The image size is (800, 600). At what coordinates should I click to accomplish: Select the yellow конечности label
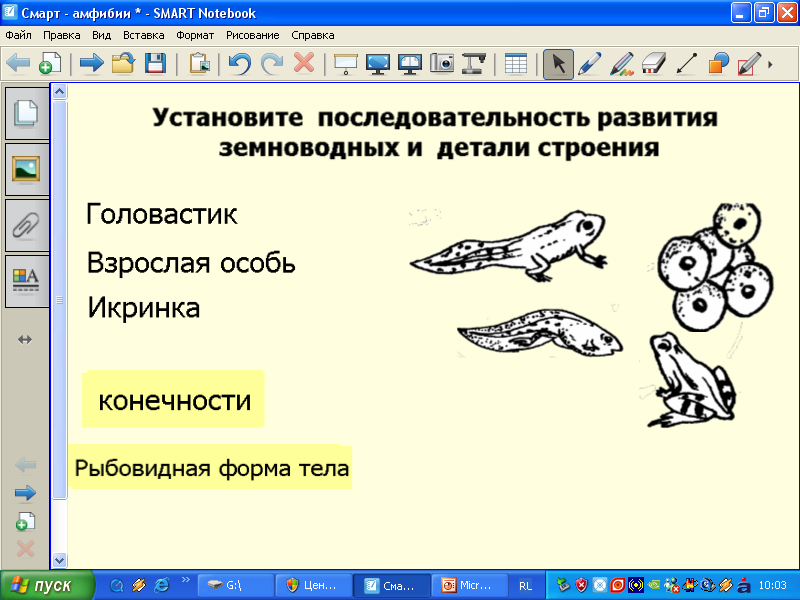173,399
